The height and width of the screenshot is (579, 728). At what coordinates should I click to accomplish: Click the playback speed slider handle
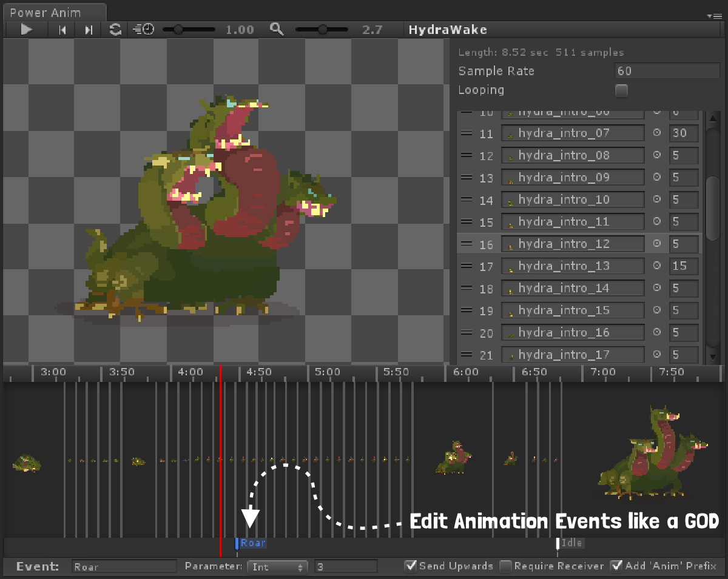178,29
